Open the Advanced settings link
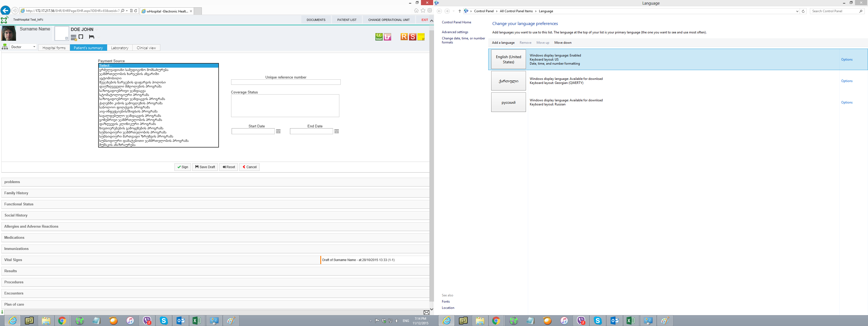The width and height of the screenshot is (868, 326). 455,32
